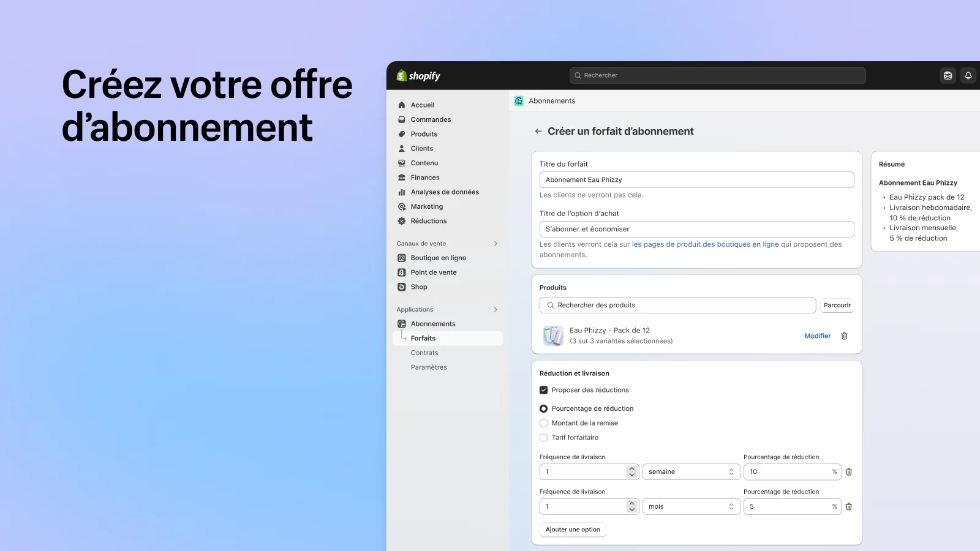Viewport: 980px width, 551px height.
Task: Select Tarif forfaitaire radio option
Action: point(543,438)
